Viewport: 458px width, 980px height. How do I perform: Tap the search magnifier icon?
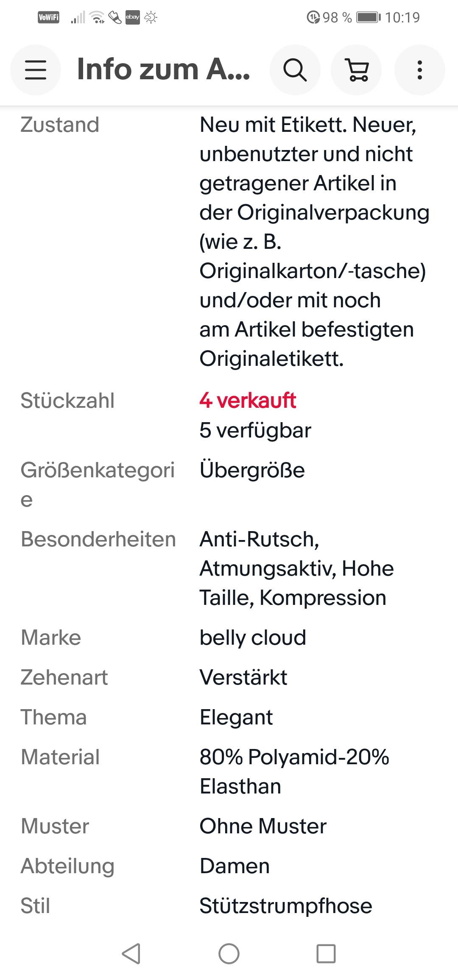295,70
